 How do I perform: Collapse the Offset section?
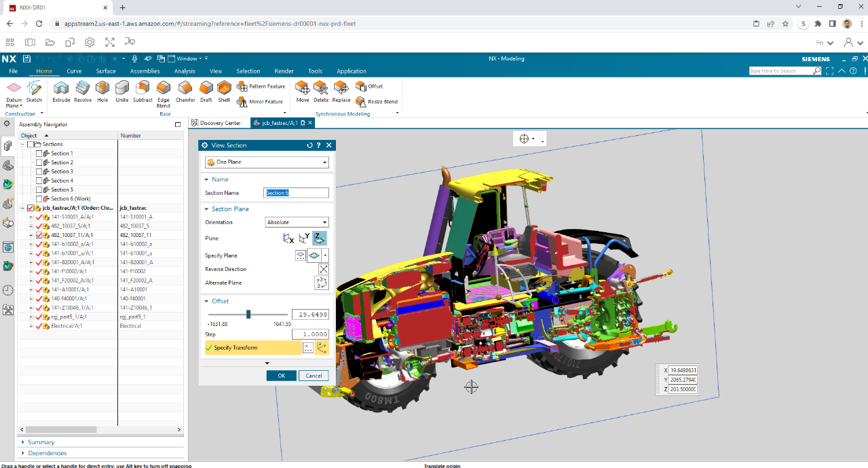click(x=206, y=301)
